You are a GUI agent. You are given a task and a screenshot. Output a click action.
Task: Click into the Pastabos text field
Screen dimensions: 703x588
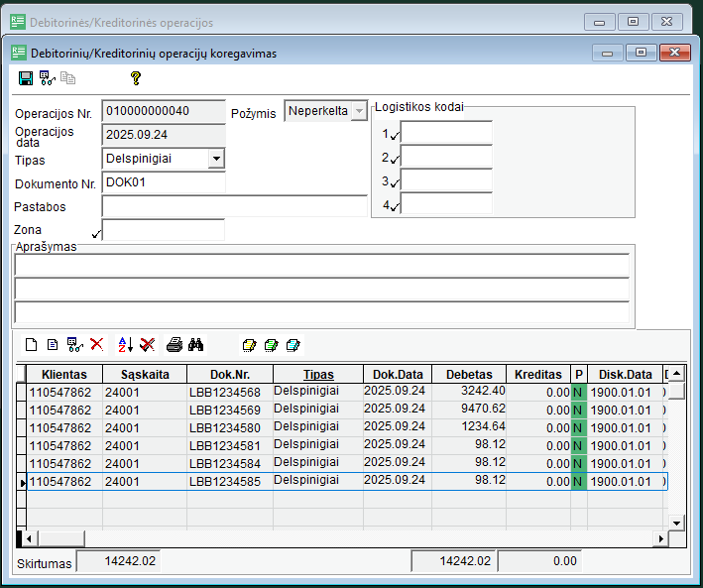[234, 206]
